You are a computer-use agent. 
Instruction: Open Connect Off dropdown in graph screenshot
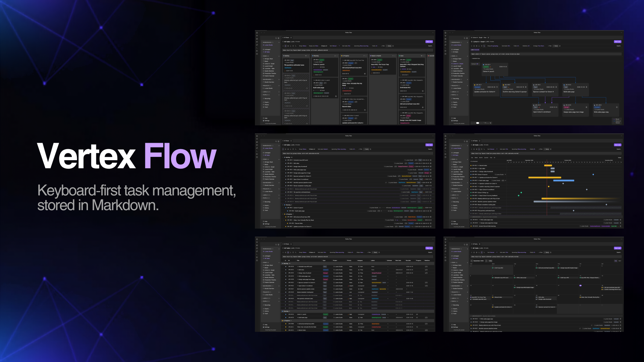coord(475,64)
